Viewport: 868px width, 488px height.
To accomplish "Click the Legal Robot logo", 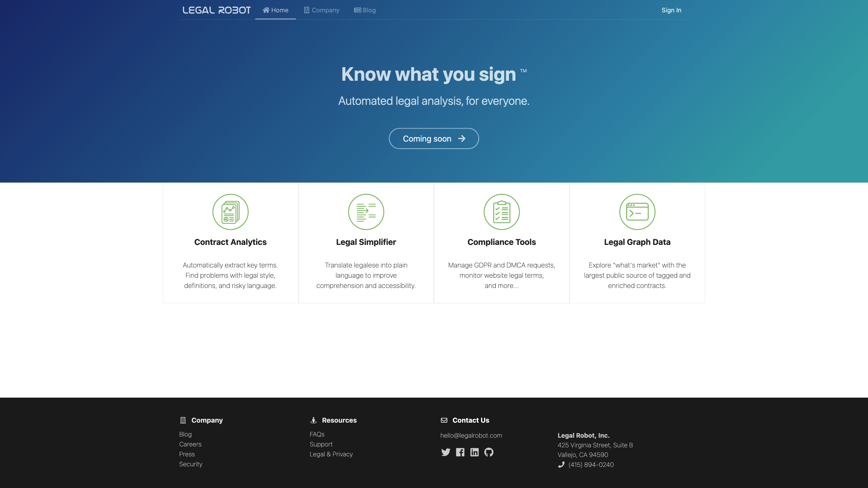I will pyautogui.click(x=216, y=10).
